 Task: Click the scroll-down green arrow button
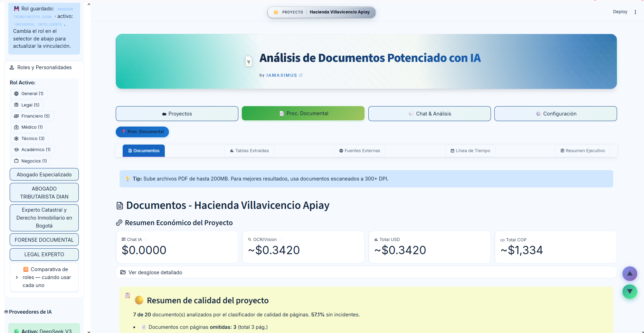[x=629, y=292]
